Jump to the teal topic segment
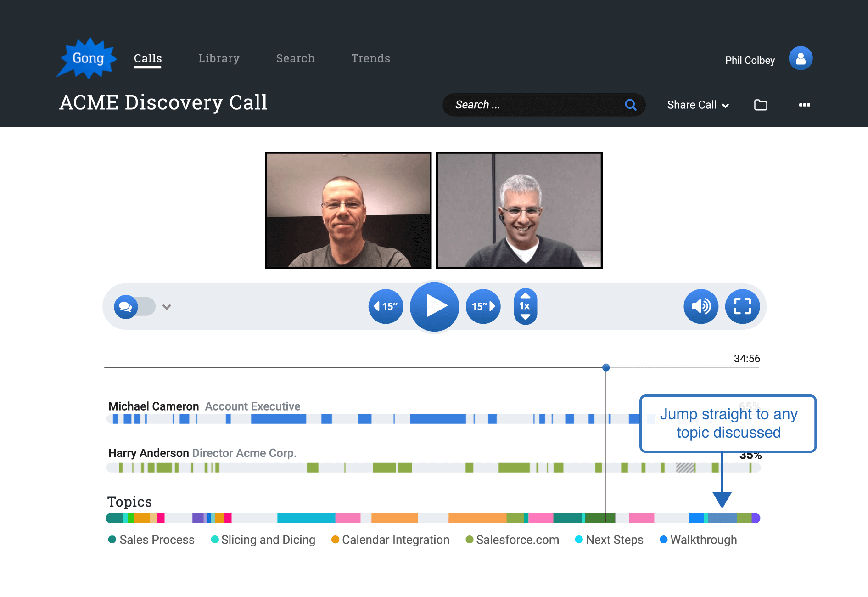 tap(306, 518)
